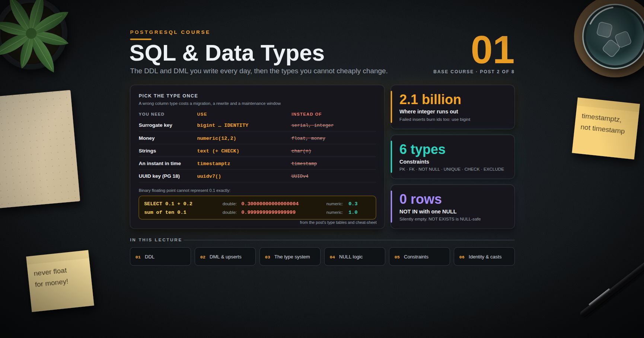Click the 0.9999999999999999 double result

(x=268, y=212)
